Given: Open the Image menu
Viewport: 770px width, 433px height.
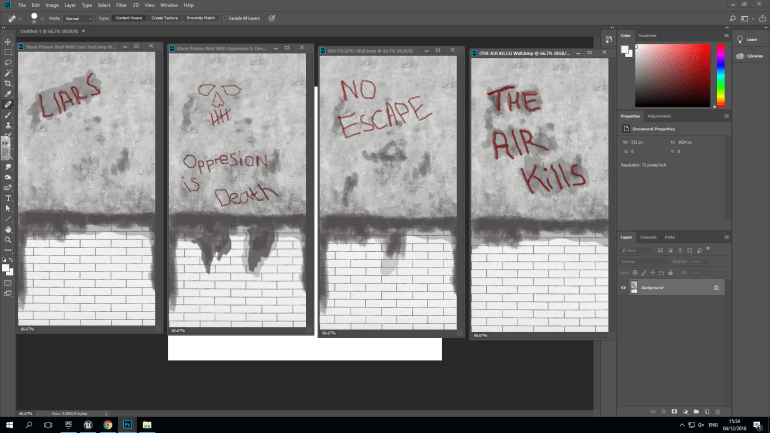Looking at the screenshot, I should click(x=52, y=5).
